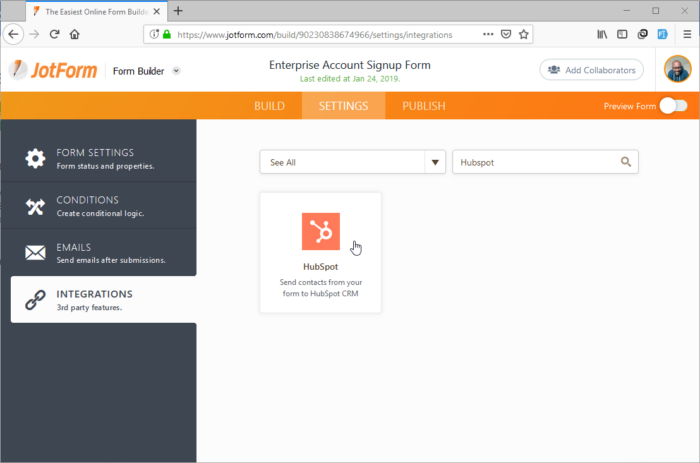Image resolution: width=700 pixels, height=463 pixels.
Task: Click the Conditions tools icon
Action: [35, 206]
